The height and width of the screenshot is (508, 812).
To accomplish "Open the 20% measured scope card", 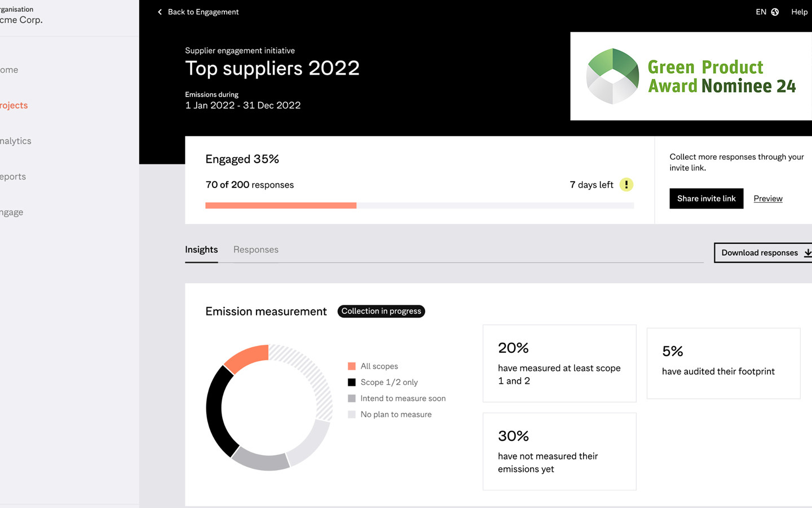I will (x=559, y=363).
